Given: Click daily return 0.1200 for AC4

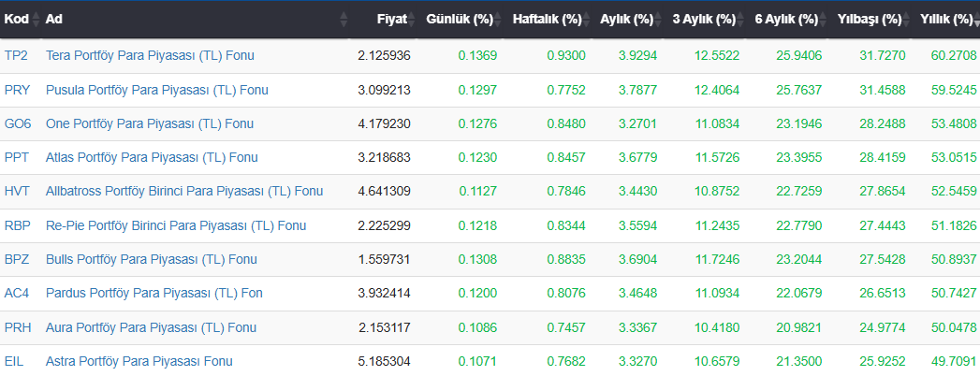Looking at the screenshot, I should pos(477,293).
